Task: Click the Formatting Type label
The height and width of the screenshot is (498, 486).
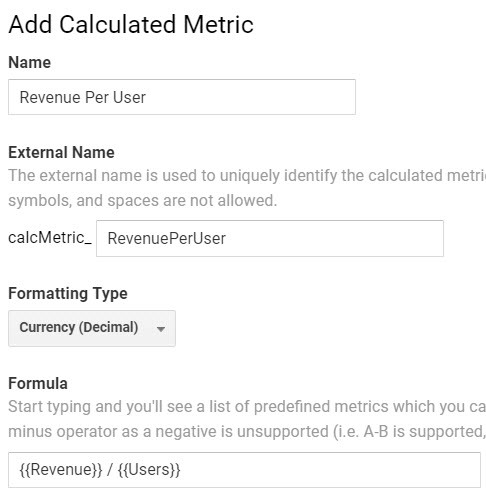Action: click(68, 294)
